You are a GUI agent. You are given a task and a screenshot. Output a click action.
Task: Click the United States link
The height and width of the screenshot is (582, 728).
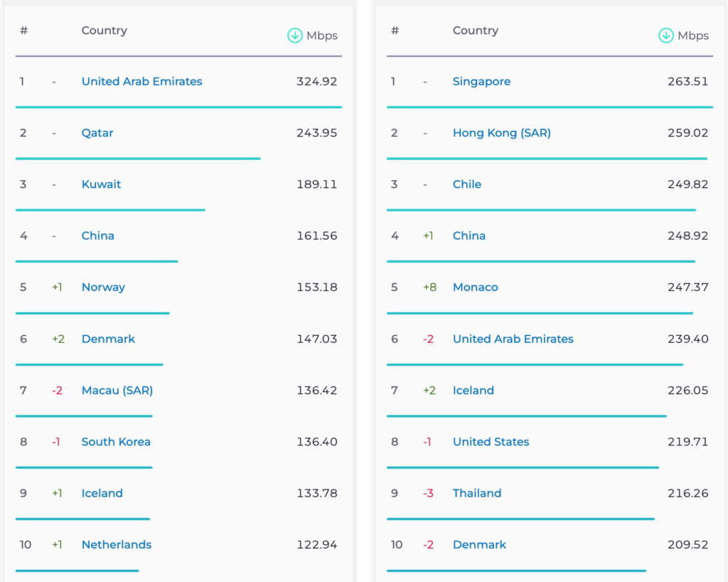tap(491, 442)
